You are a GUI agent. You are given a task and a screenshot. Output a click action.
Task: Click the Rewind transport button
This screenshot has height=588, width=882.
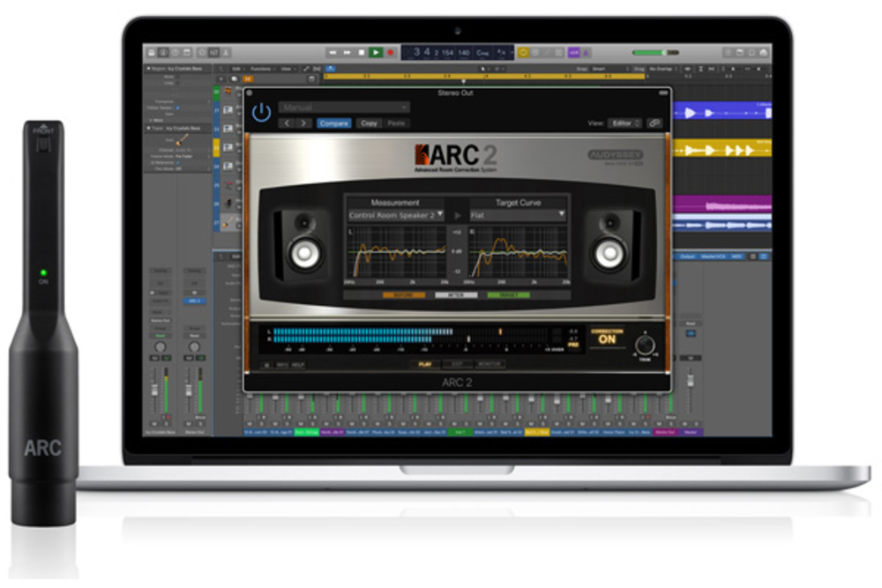[333, 52]
